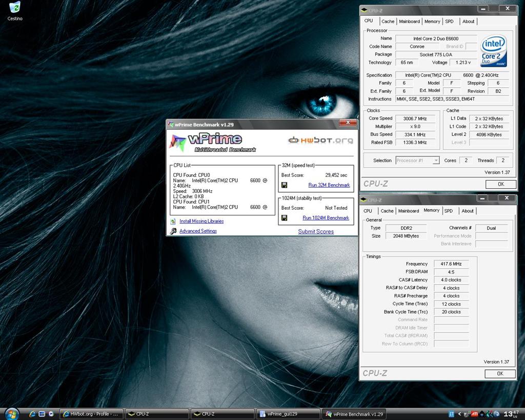
Task: Select About tab in bottom CPU-Z window
Action: (x=468, y=211)
